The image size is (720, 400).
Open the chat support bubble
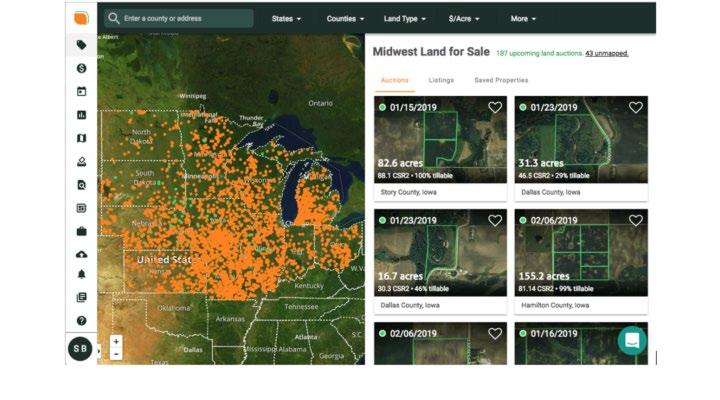click(632, 340)
